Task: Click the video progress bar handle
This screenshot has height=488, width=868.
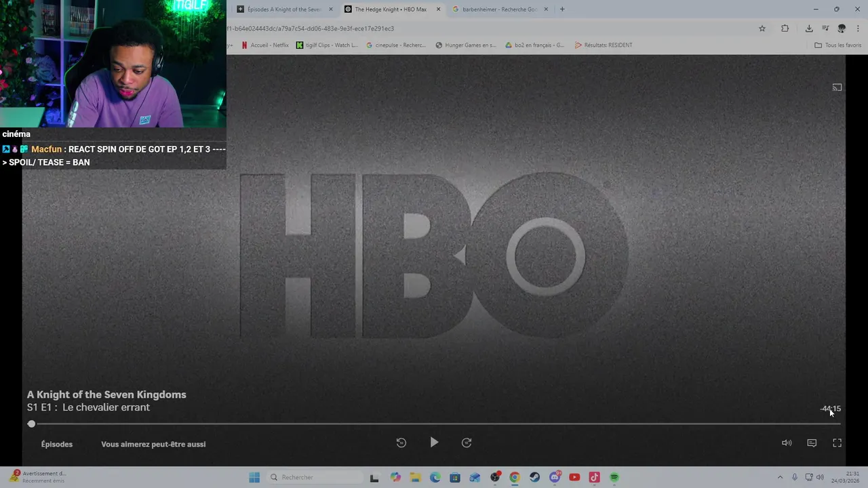Action: point(31,424)
